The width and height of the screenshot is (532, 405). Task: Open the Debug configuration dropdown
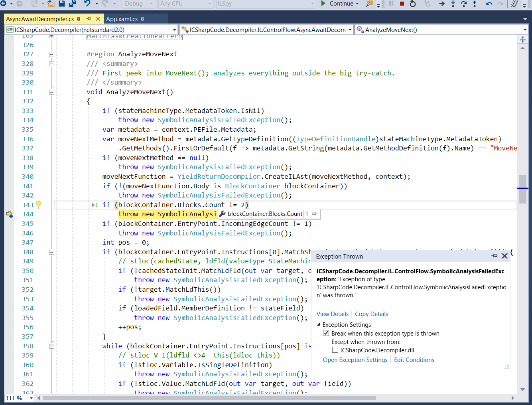click(x=137, y=4)
